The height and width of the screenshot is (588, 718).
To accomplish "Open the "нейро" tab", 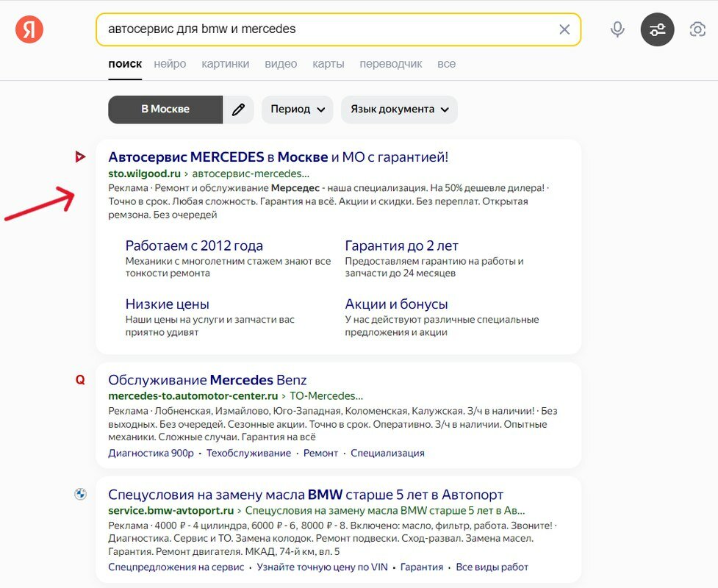I will pos(170,64).
